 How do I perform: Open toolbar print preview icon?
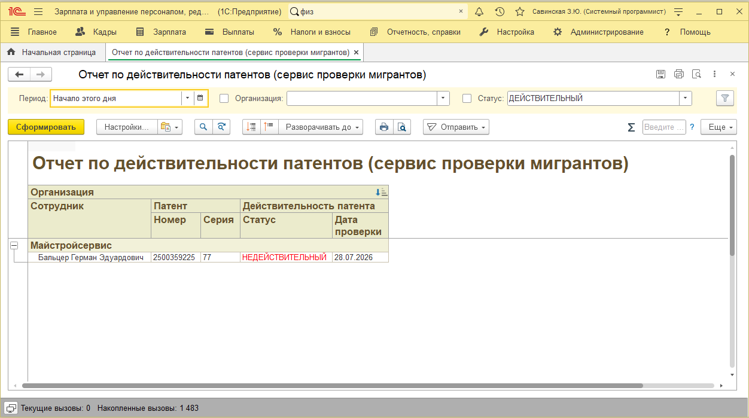pyautogui.click(x=402, y=127)
